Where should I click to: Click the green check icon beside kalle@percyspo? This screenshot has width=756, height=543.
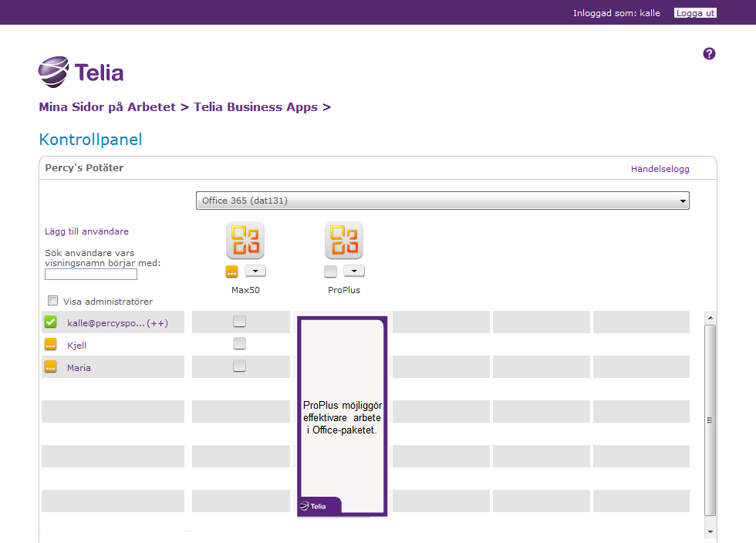click(51, 322)
